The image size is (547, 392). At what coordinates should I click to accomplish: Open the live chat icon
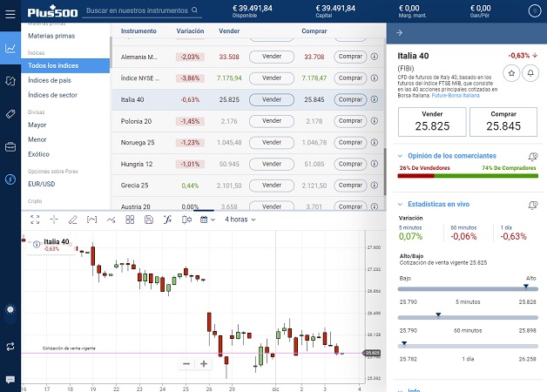10,379
